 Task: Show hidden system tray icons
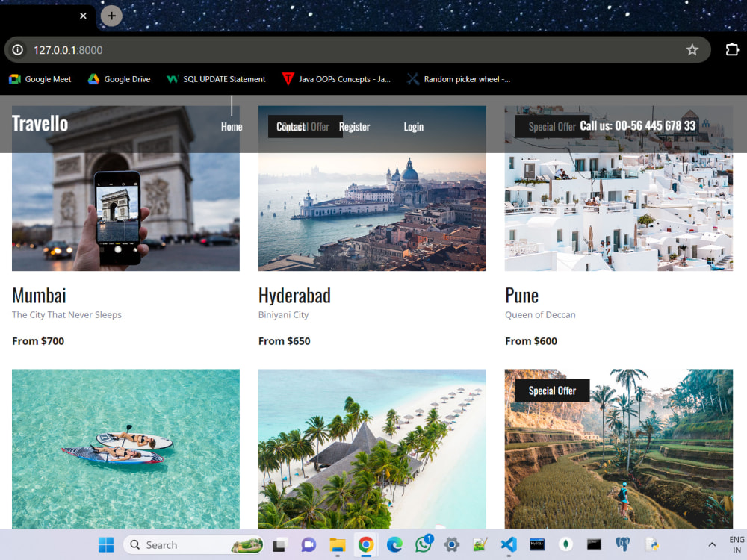pos(712,544)
